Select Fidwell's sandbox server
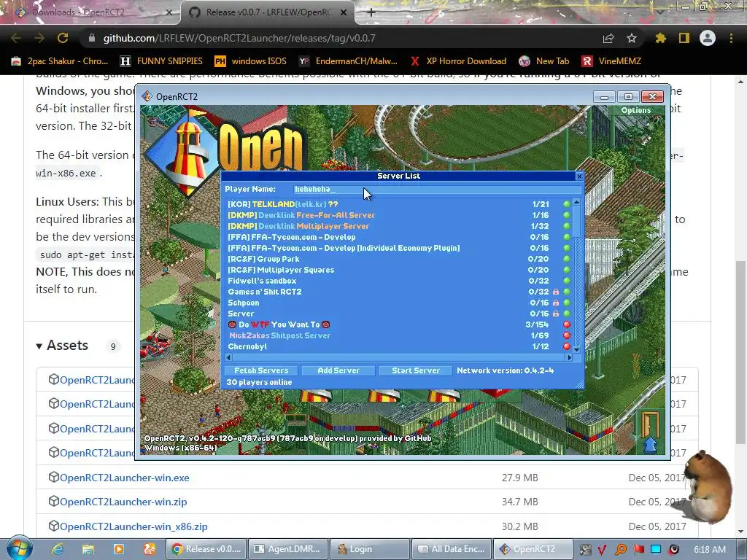This screenshot has height=560, width=747. (398, 281)
